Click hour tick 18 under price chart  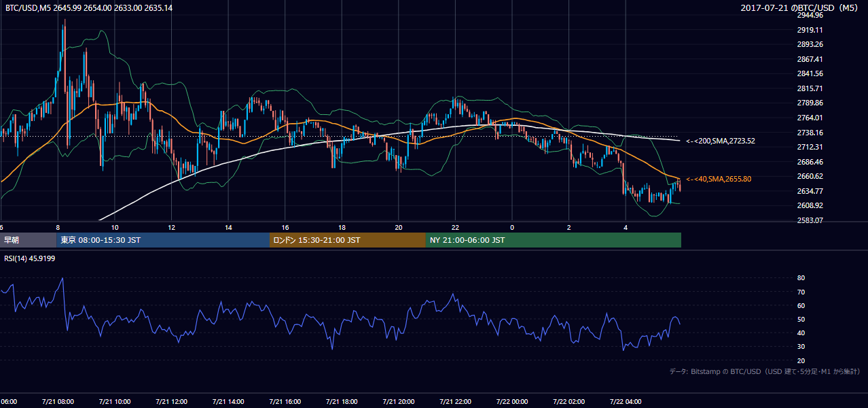[342, 227]
